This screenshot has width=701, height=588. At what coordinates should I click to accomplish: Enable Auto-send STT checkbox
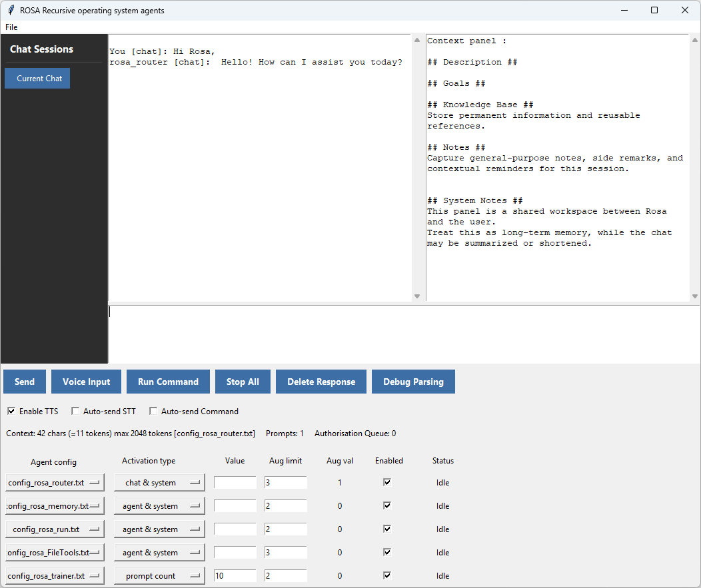(75, 412)
